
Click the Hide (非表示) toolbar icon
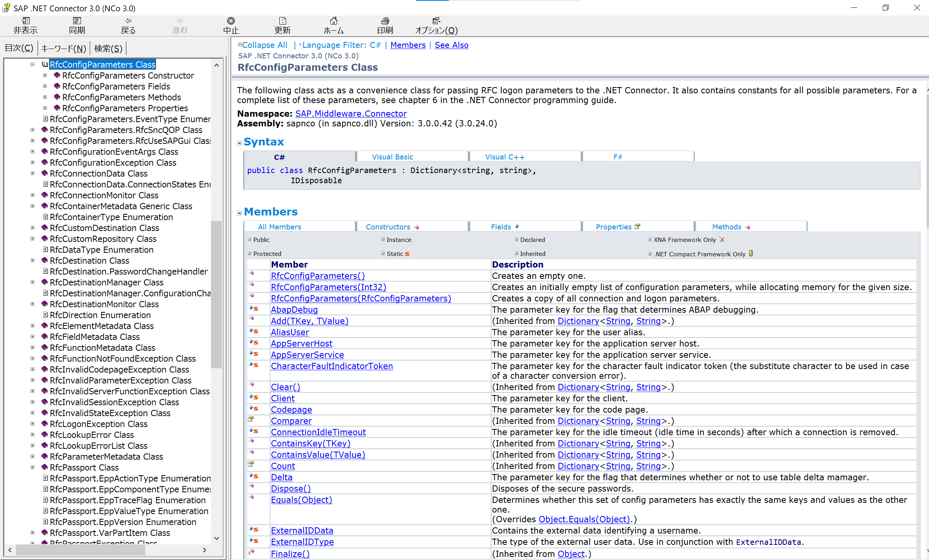point(26,21)
